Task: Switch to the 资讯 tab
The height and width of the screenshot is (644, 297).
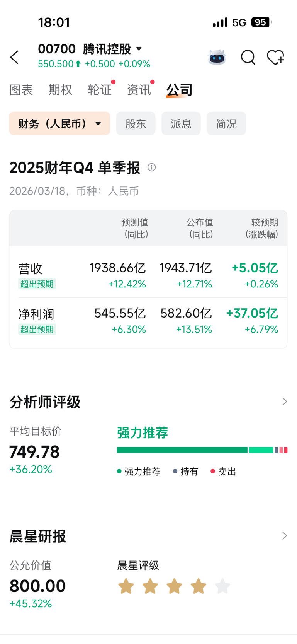Action: (139, 90)
